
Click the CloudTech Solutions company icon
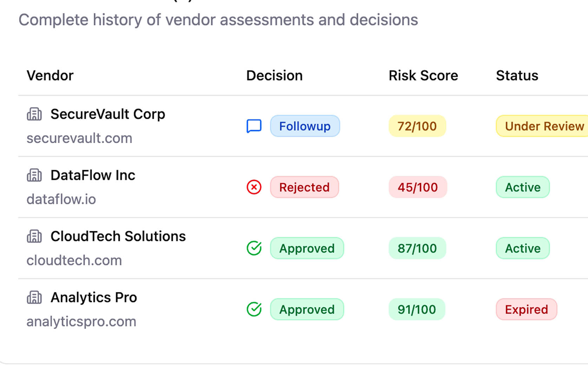tap(34, 236)
